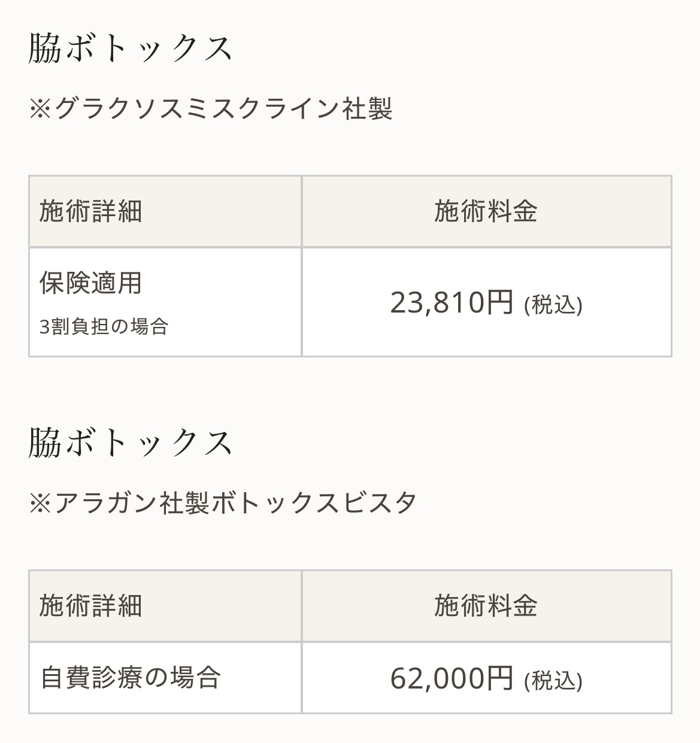The width and height of the screenshot is (700, 743).
Task: Click (税込) beside the 62,000円 price
Action: 553,681
